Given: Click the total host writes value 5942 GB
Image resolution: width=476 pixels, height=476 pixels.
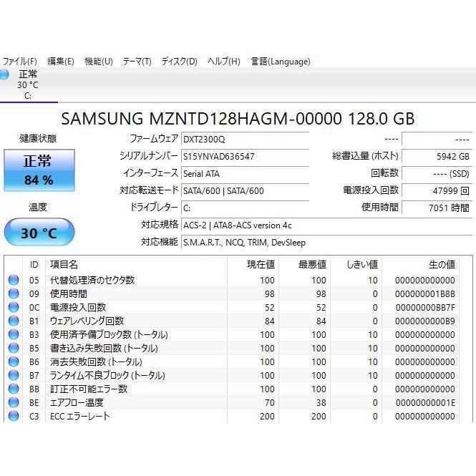Looking at the screenshot, I should tap(437, 157).
